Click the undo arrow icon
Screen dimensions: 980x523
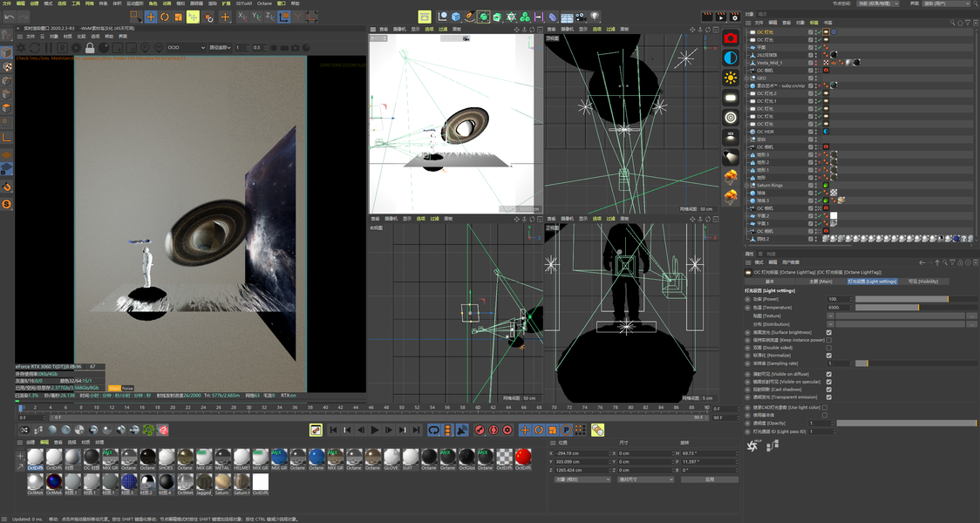pyautogui.click(x=10, y=17)
